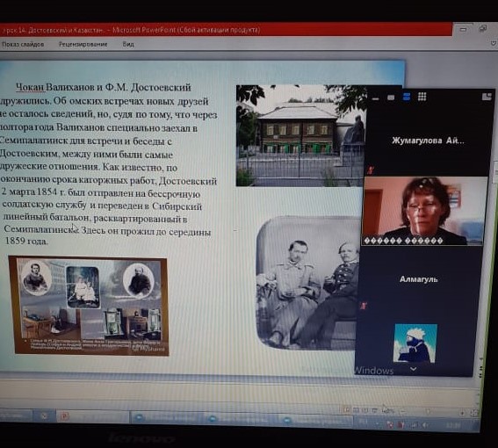Click the taskbar button left of PowerPoint

coord(45,415)
